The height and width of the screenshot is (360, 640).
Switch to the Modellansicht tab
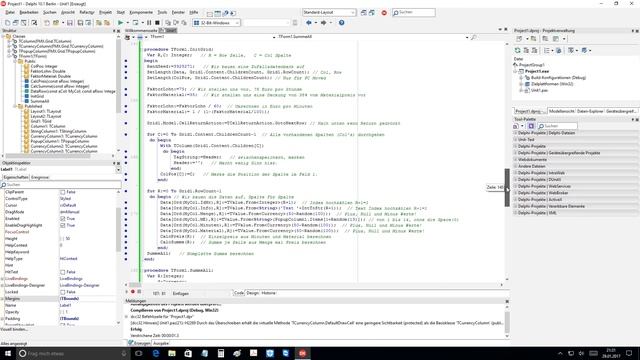tap(562, 111)
